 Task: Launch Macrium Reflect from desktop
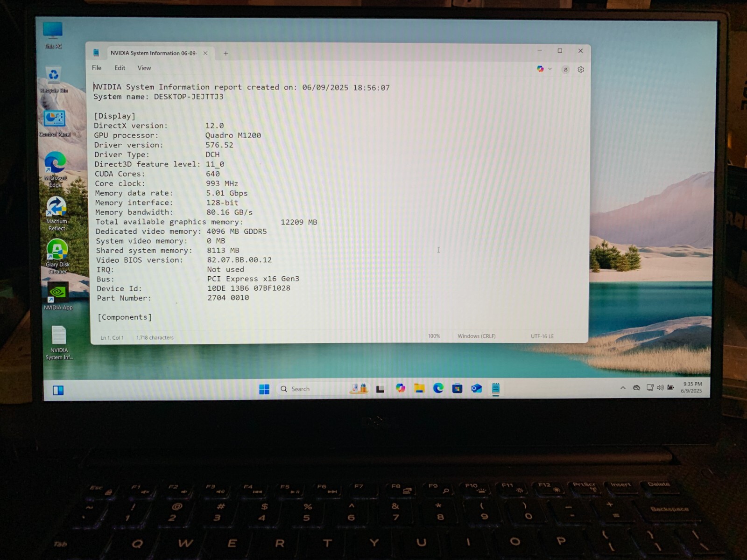56,213
